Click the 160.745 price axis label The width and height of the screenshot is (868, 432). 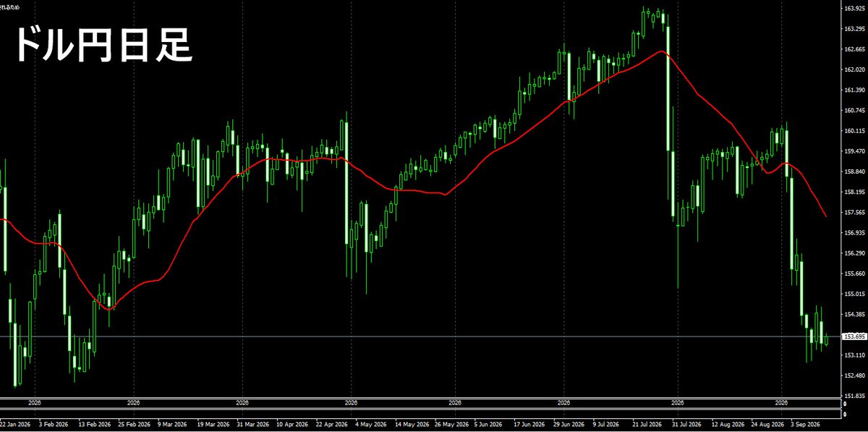[x=854, y=111]
